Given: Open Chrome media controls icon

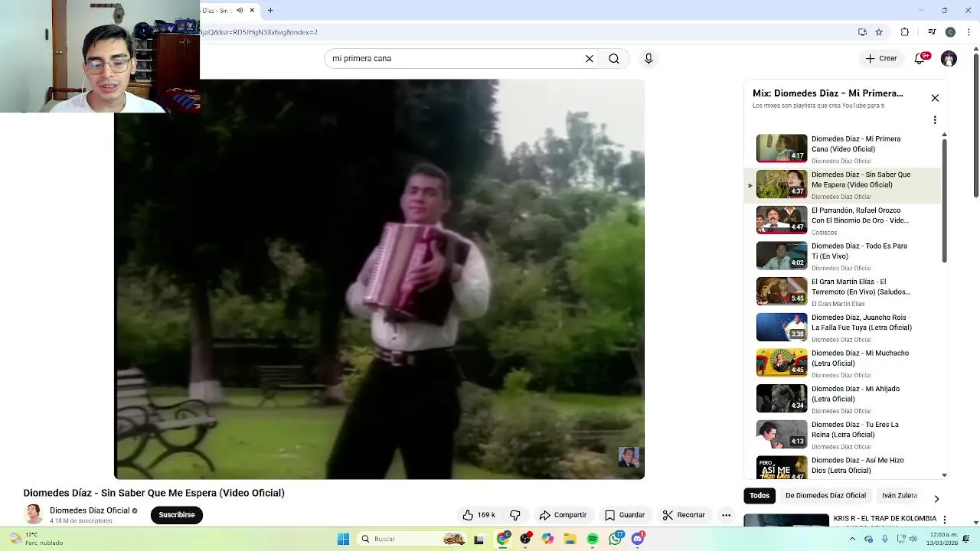Looking at the screenshot, I should click(x=932, y=32).
